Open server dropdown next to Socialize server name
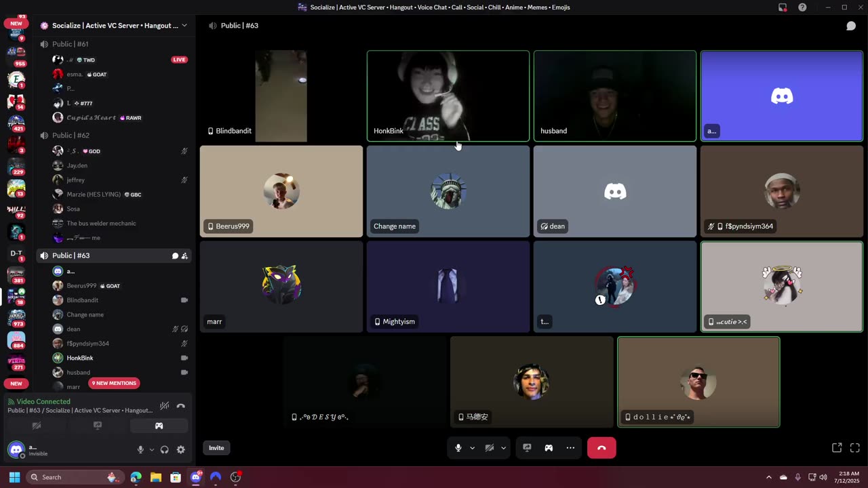Viewport: 868px width, 488px height. (184, 26)
